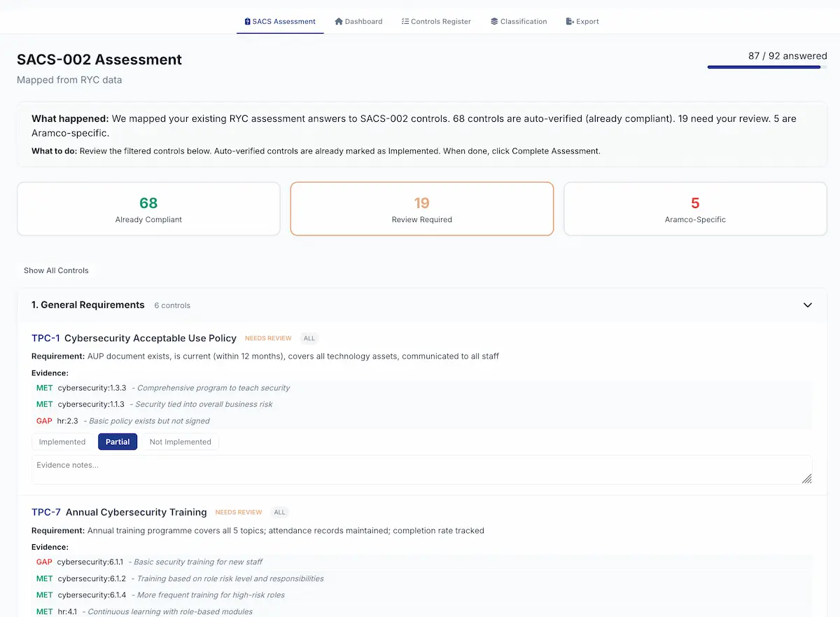Click the resize grip on evidence notes box
The image size is (840, 617).
click(x=806, y=478)
